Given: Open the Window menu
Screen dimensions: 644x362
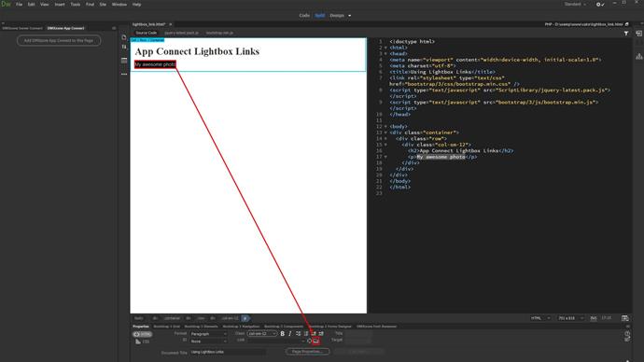Looking at the screenshot, I should pyautogui.click(x=119, y=4).
